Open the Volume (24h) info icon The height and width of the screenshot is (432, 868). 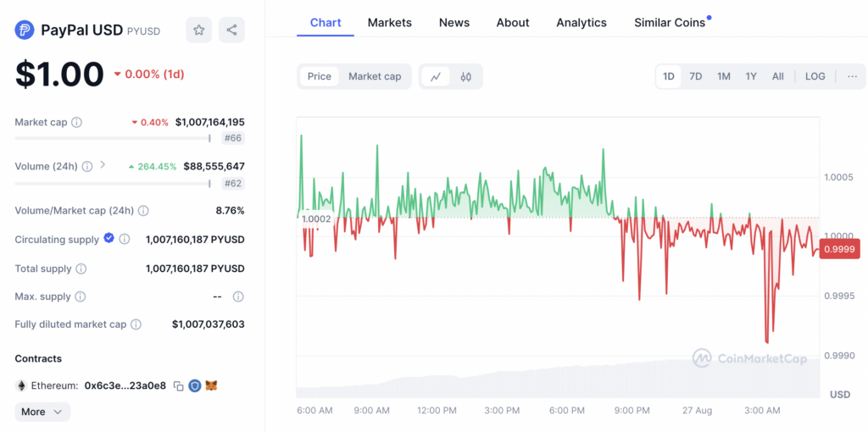[87, 167]
